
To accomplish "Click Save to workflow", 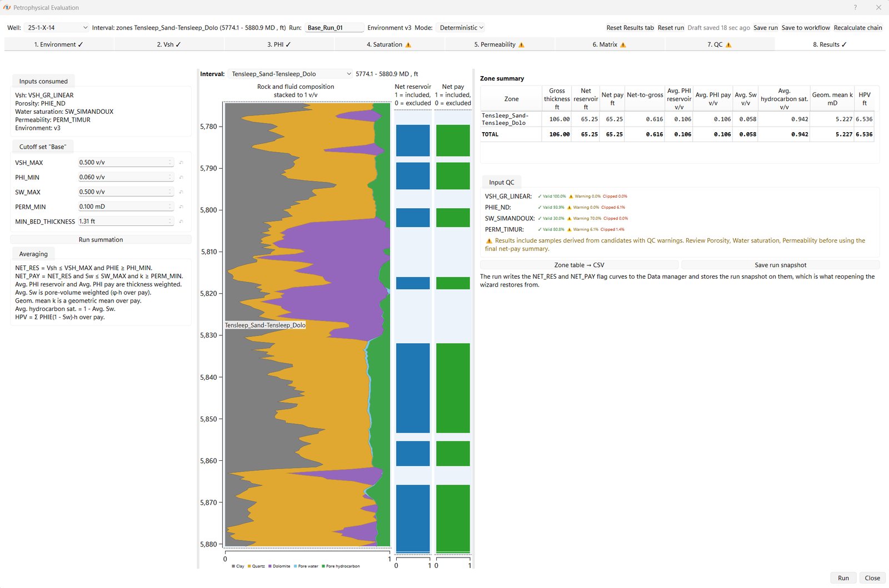I will [x=806, y=28].
